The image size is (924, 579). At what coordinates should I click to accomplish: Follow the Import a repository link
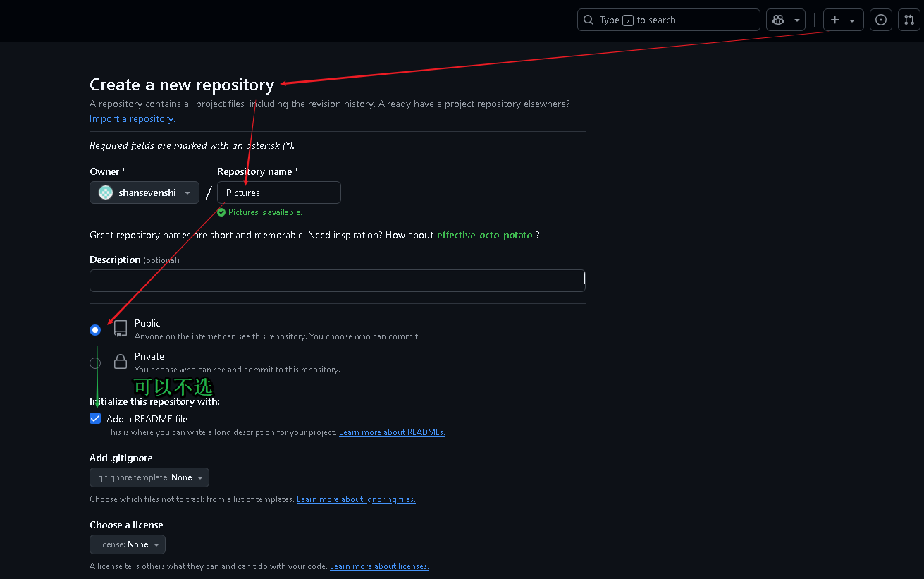(133, 118)
